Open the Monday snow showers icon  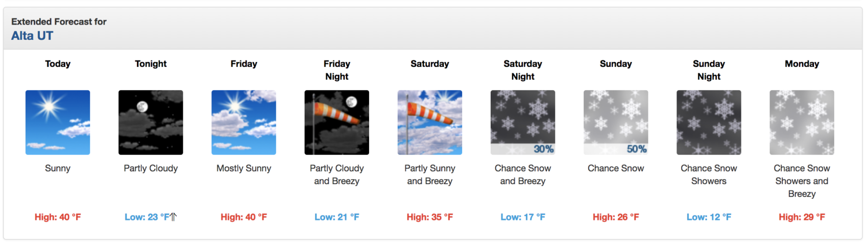(802, 123)
